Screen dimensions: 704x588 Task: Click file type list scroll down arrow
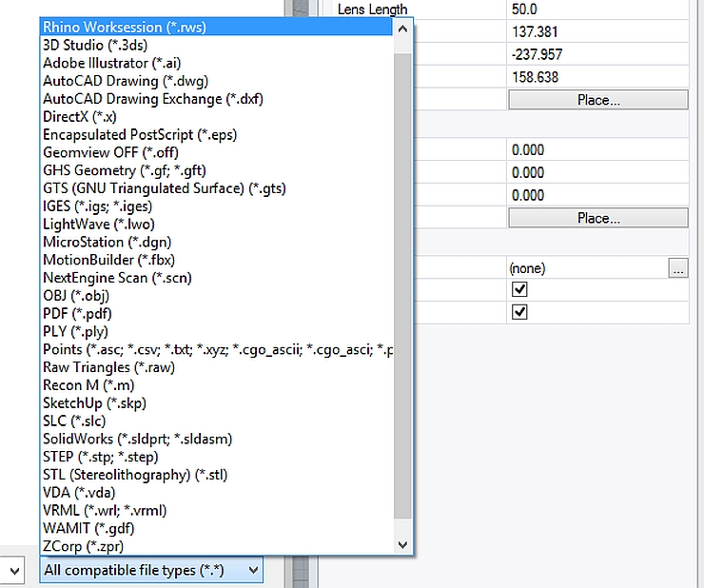(x=402, y=545)
